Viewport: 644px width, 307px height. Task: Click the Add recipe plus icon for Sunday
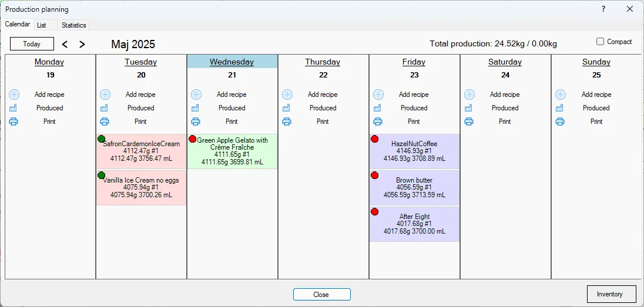(x=560, y=95)
